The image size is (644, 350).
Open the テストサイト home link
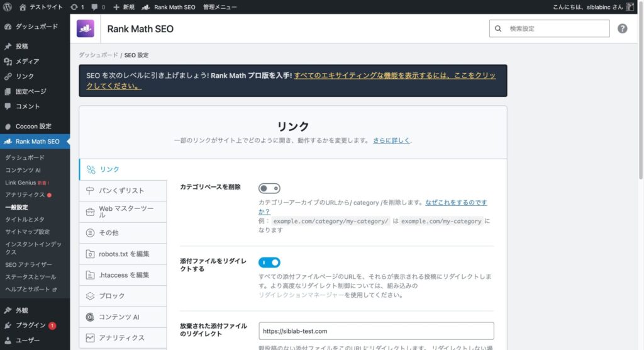tap(41, 7)
